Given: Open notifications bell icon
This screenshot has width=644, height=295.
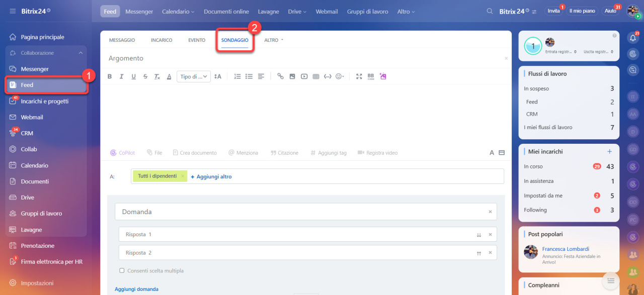Looking at the screenshot, I should pyautogui.click(x=633, y=38).
